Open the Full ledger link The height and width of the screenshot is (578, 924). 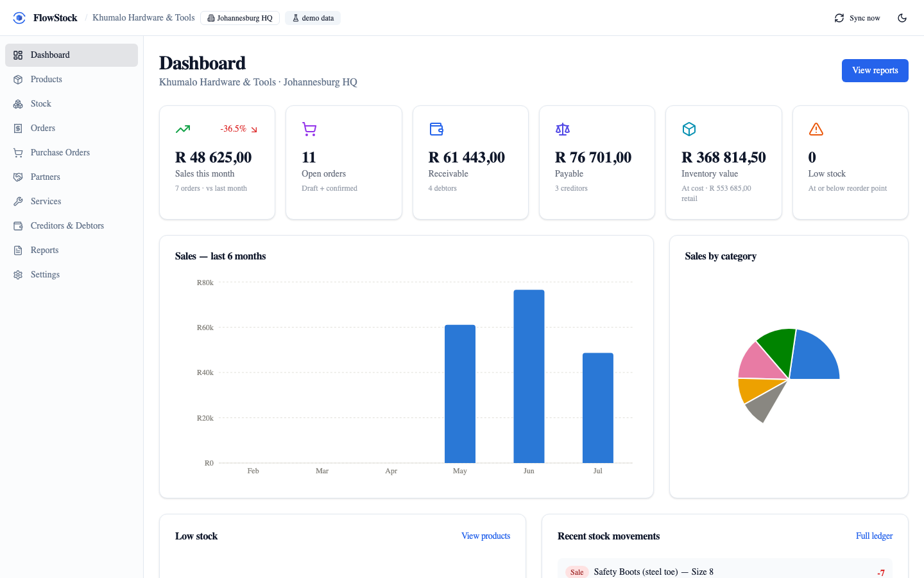click(874, 536)
